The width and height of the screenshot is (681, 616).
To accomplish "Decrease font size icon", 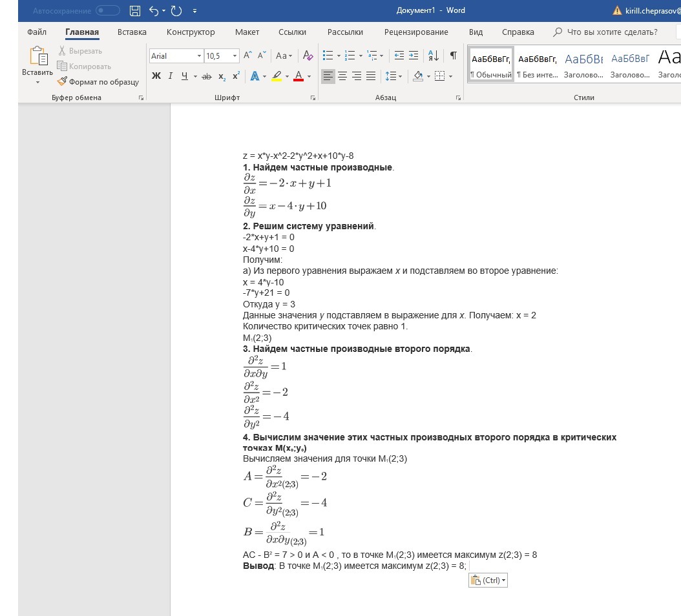I will [262, 56].
